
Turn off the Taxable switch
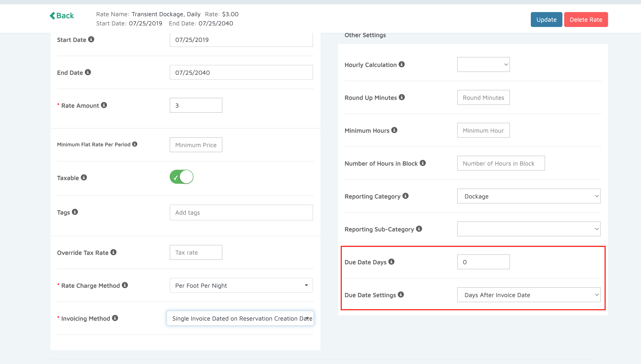181,177
